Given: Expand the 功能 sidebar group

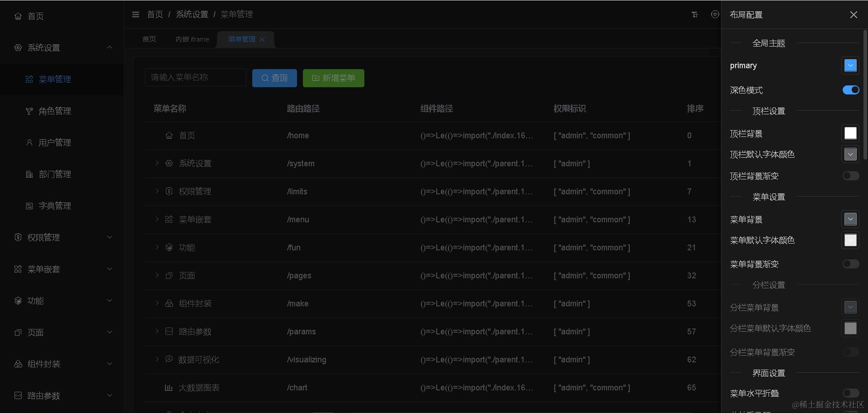Looking at the screenshot, I should 109,300.
